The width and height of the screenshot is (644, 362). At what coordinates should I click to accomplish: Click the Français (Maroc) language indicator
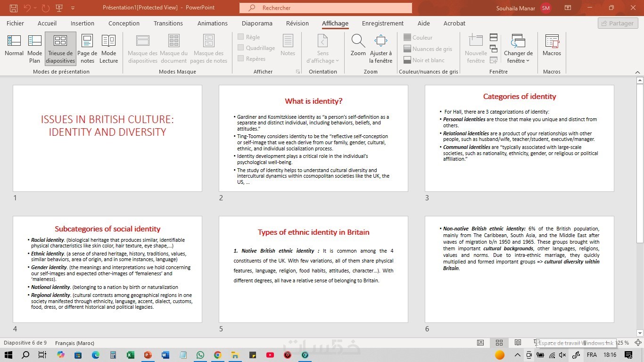coord(74,343)
